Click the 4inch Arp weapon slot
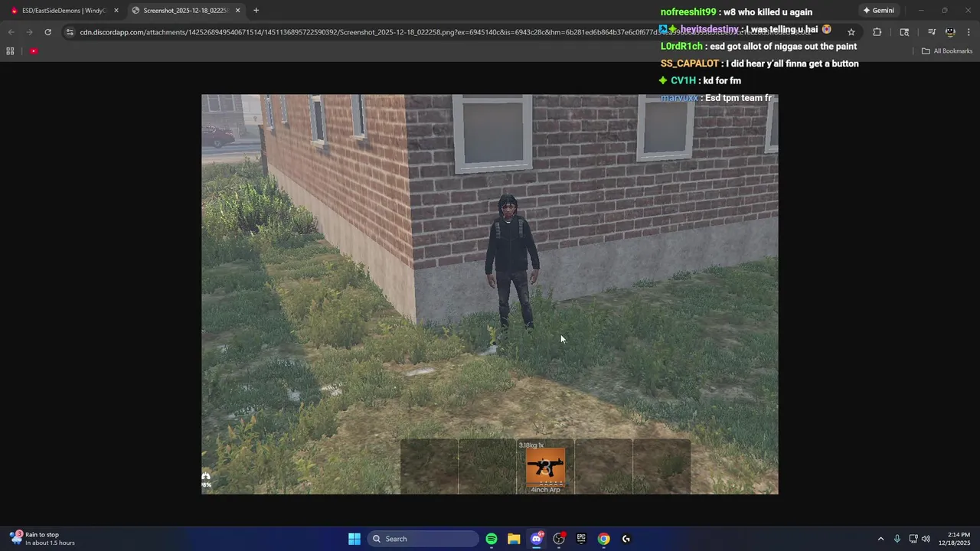The width and height of the screenshot is (980, 551). click(545, 467)
